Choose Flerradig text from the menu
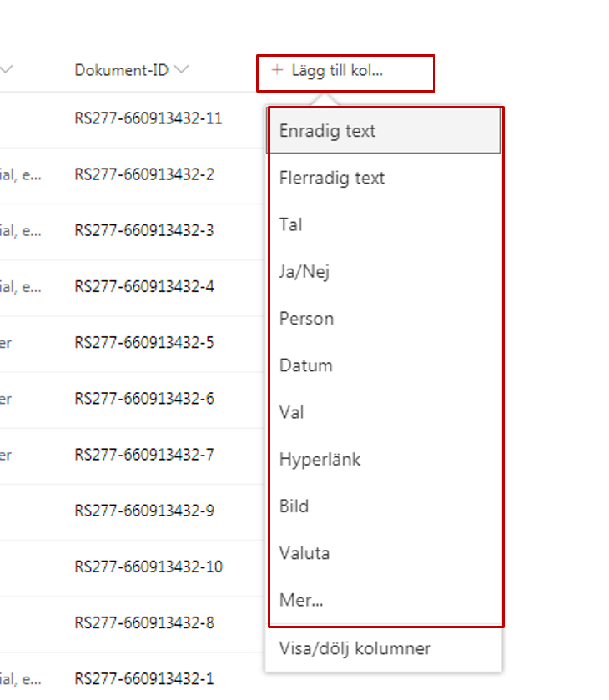Image resolution: width=609 pixels, height=700 pixels. pos(332,178)
